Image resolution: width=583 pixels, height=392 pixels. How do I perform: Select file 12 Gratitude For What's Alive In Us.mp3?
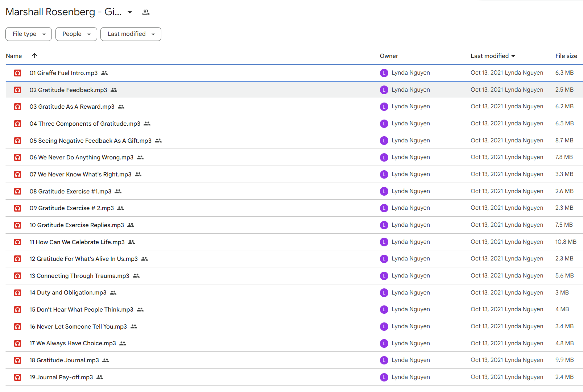(x=294, y=259)
